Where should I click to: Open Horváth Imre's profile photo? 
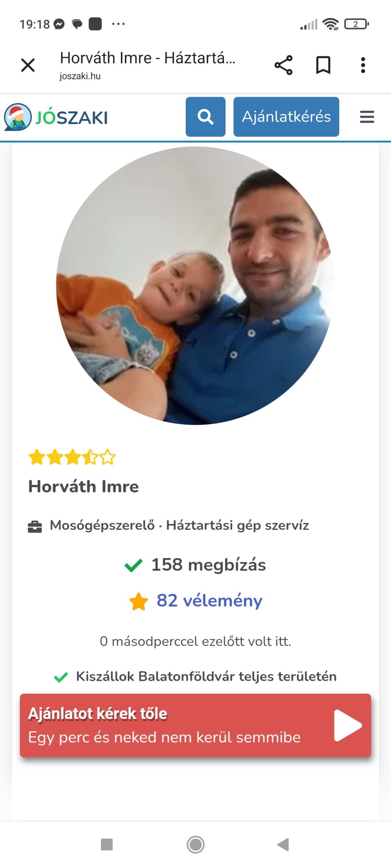pos(195,286)
